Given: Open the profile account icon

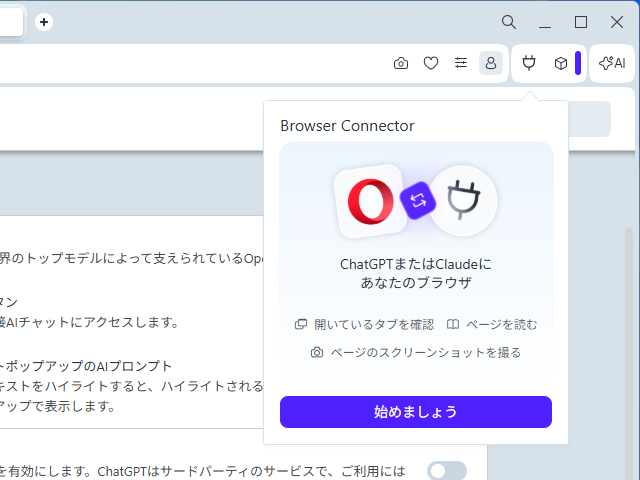Looking at the screenshot, I should click(491, 63).
